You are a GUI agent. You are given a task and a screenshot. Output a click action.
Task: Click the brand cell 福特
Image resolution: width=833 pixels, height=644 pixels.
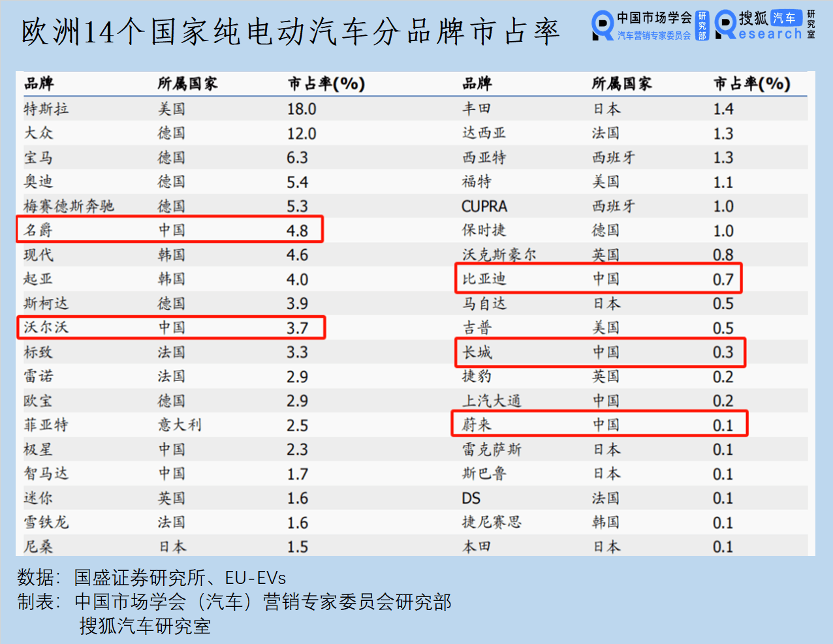[x=477, y=181]
